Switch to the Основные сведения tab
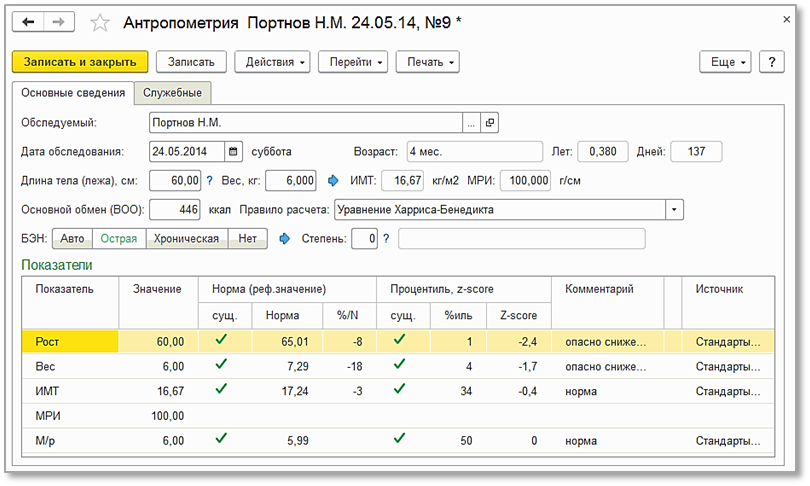 coord(73,93)
